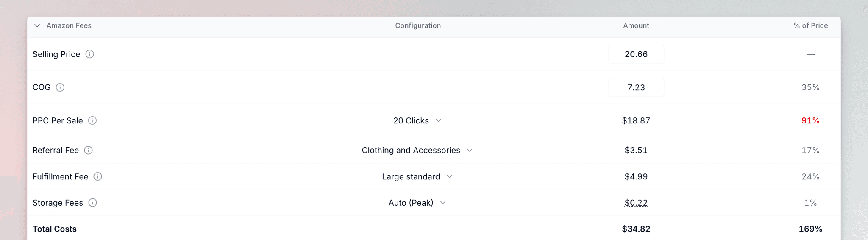Click the COG info icon

pyautogui.click(x=60, y=87)
